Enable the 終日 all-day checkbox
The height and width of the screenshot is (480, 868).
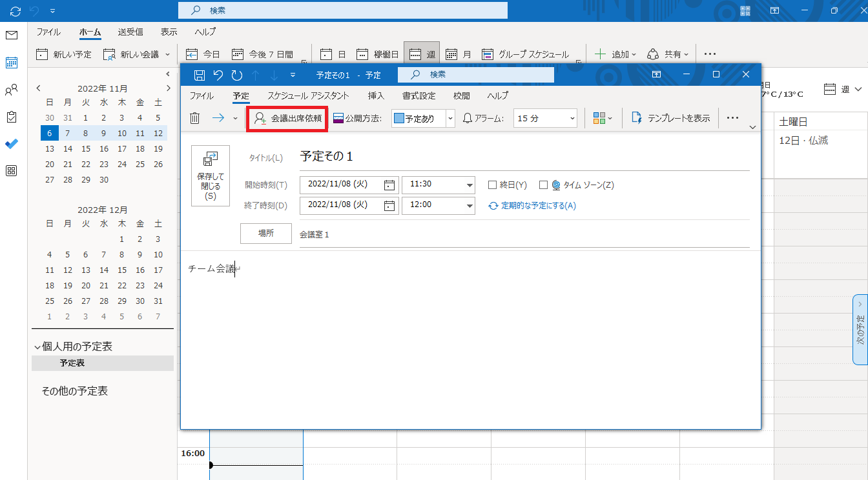[x=492, y=185]
